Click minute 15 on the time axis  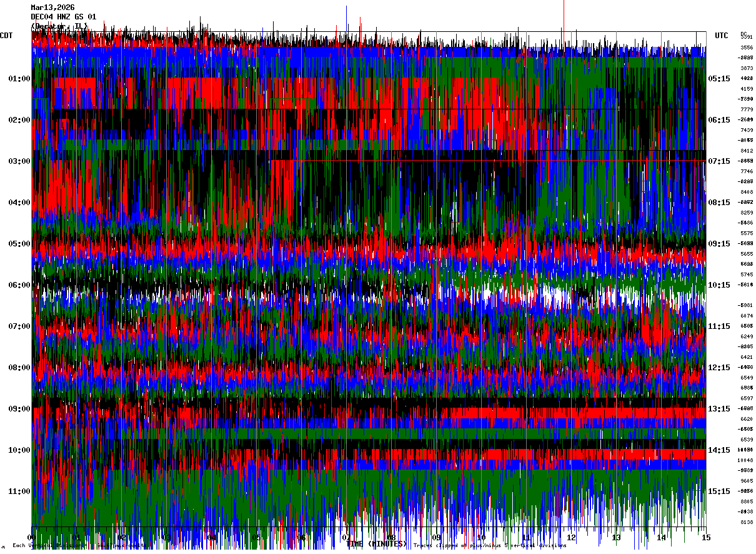(x=706, y=537)
